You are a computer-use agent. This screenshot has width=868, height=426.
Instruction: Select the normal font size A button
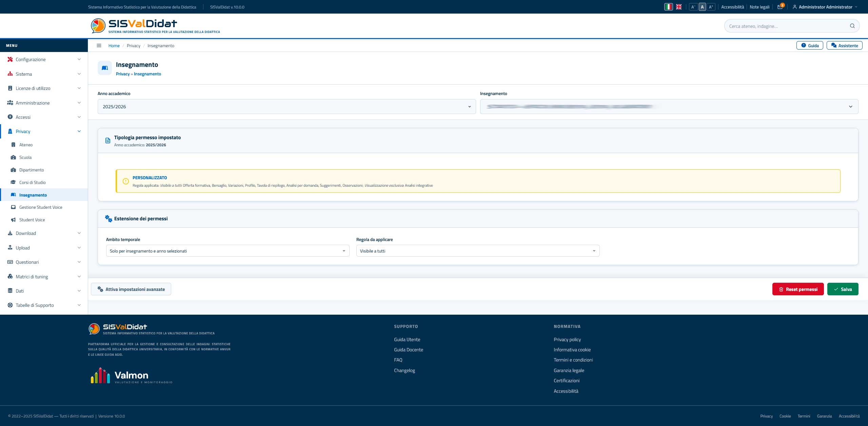[702, 7]
